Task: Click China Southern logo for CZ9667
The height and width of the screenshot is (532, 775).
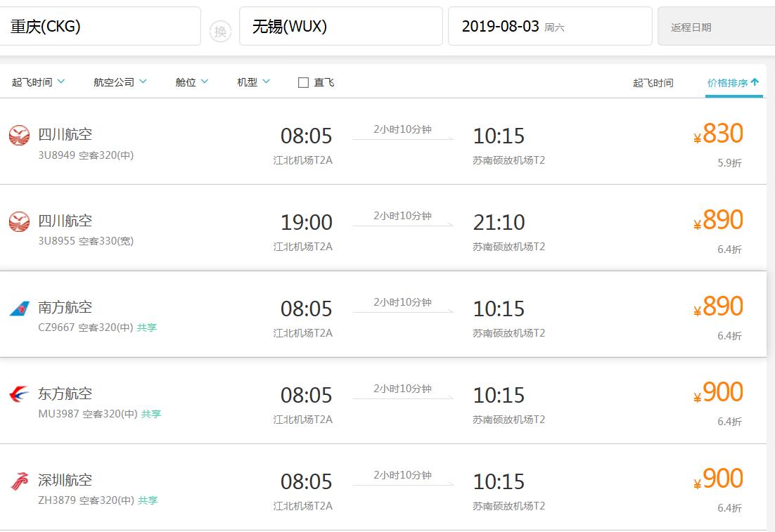Action: click(19, 309)
